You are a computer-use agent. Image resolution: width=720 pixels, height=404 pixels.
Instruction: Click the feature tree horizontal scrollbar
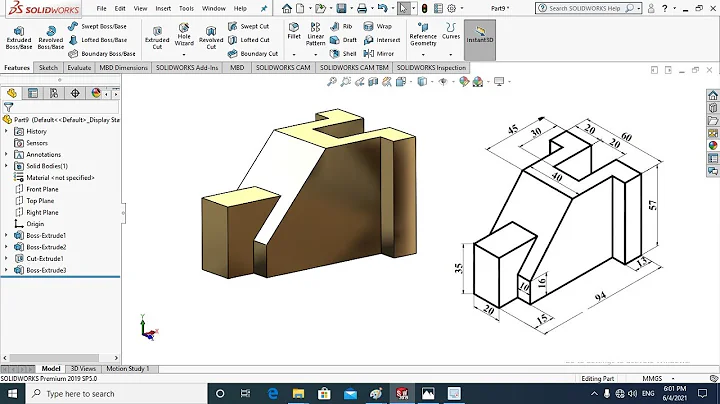click(x=55, y=358)
